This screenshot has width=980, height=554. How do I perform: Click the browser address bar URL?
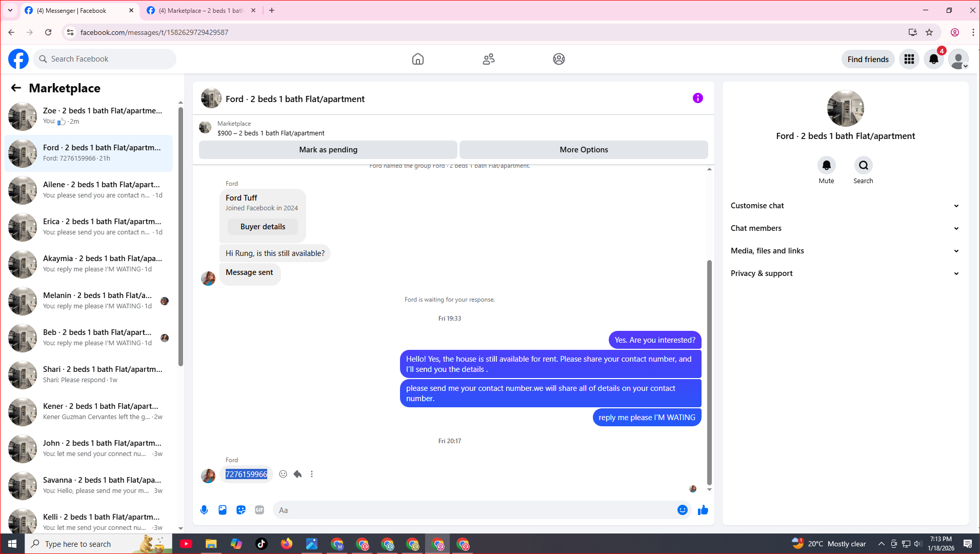click(154, 32)
